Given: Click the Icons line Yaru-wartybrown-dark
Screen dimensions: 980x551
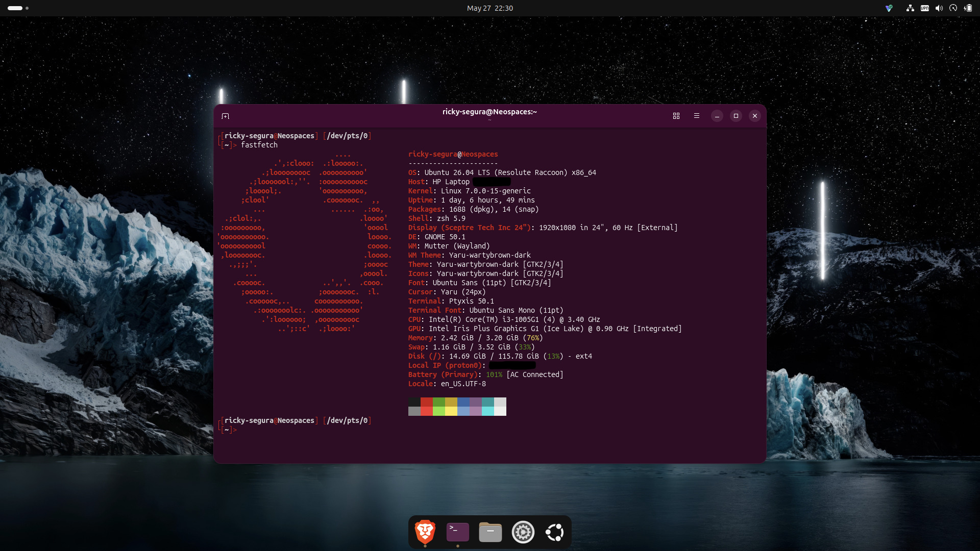Looking at the screenshot, I should click(x=486, y=273).
